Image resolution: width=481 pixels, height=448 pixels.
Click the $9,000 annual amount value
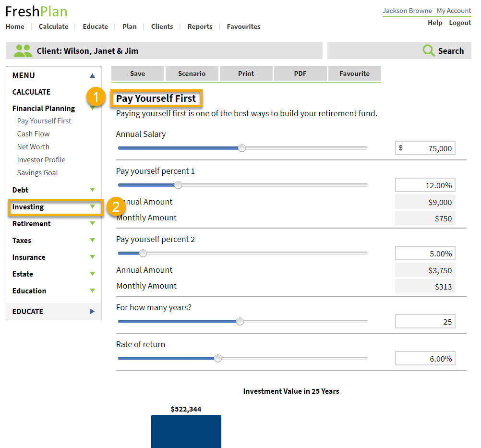coord(425,202)
